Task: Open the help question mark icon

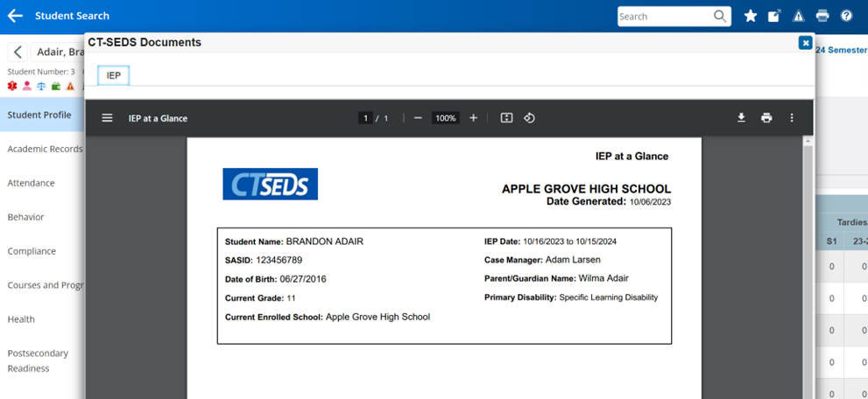Action: point(846,16)
